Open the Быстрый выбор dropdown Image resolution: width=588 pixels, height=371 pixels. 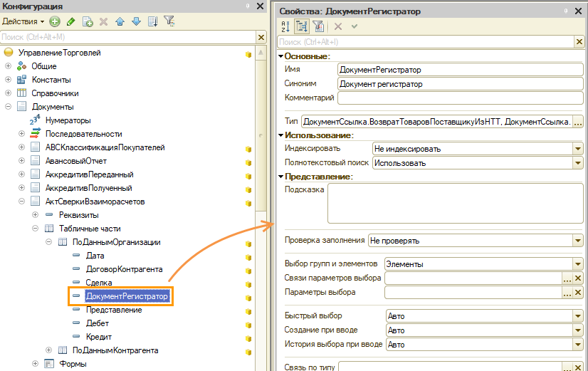(578, 316)
